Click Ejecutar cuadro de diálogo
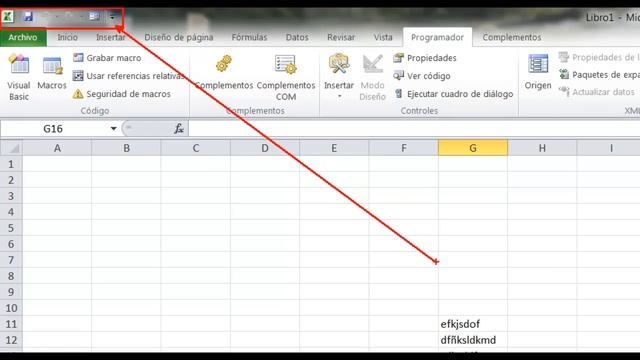The width and height of the screenshot is (640, 360). click(453, 94)
